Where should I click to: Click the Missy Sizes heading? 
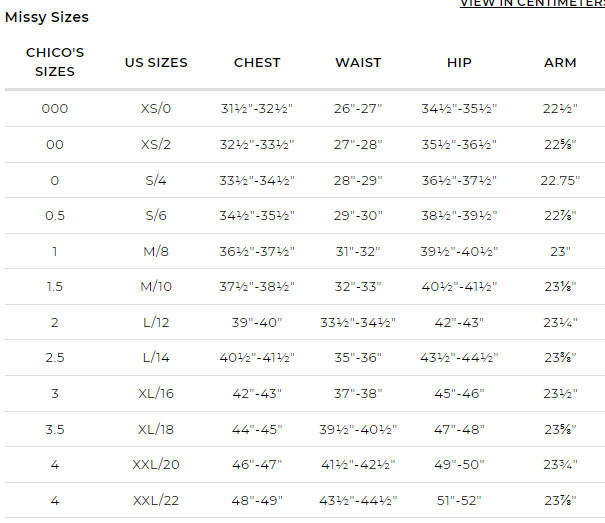click(x=47, y=17)
